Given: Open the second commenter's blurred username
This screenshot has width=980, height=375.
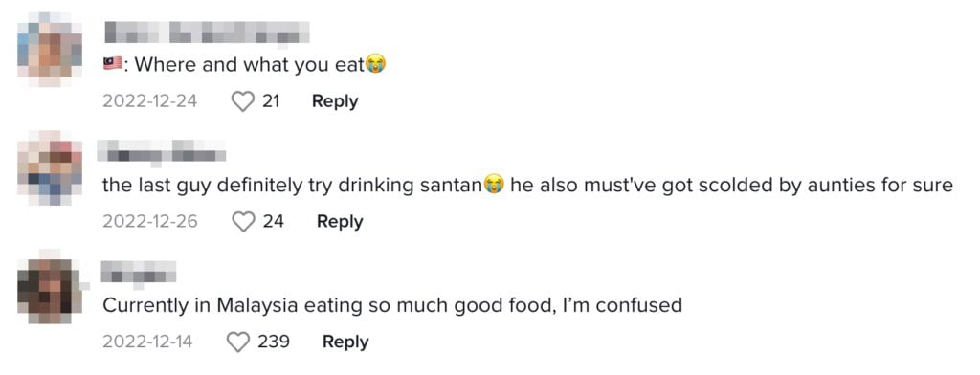Looking at the screenshot, I should 162,151.
